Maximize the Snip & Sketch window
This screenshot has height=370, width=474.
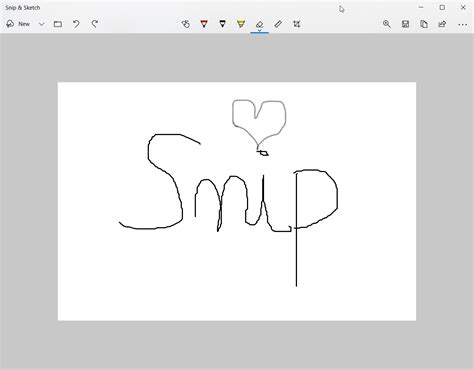442,7
